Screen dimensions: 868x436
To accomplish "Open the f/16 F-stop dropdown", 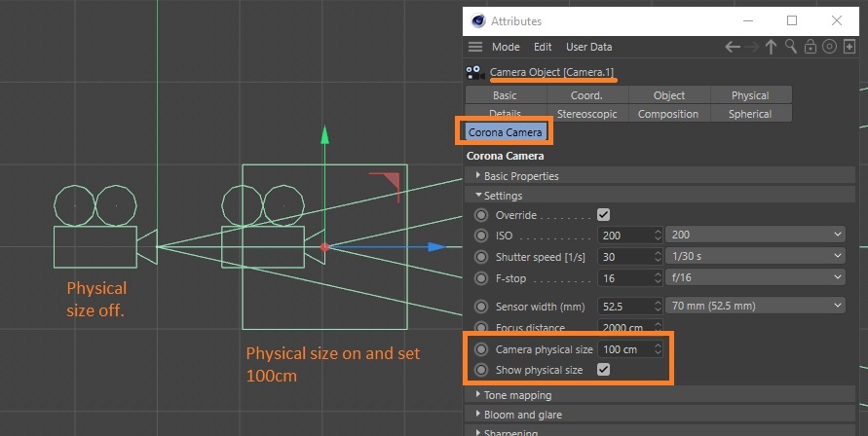I will [x=755, y=277].
